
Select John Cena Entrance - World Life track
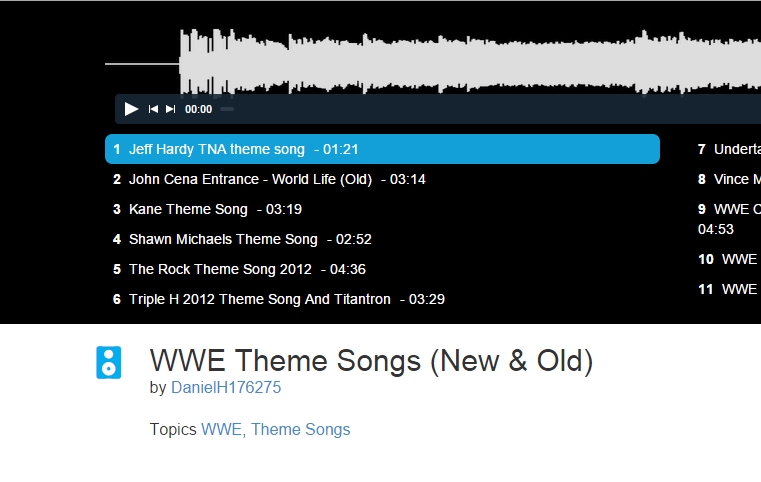pyautogui.click(x=250, y=179)
